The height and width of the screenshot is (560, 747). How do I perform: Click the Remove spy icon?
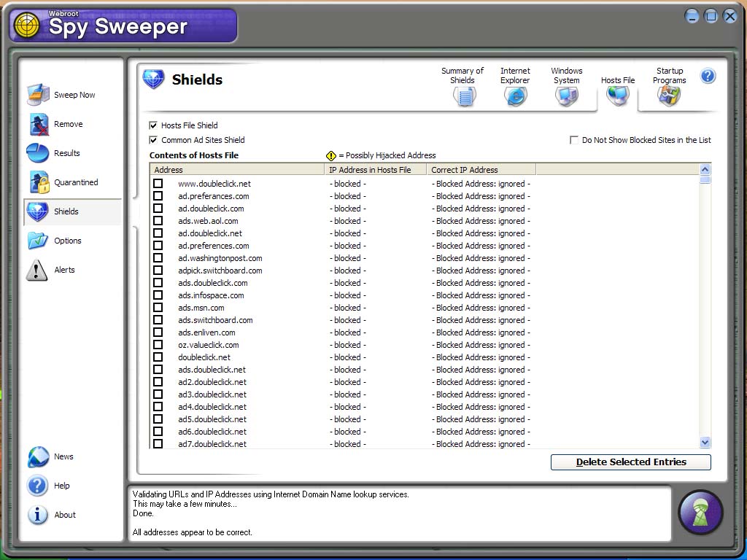[x=39, y=124]
